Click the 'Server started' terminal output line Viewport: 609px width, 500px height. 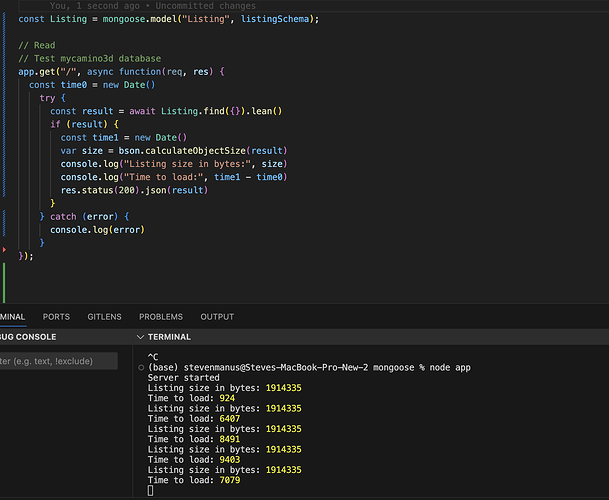(x=182, y=378)
